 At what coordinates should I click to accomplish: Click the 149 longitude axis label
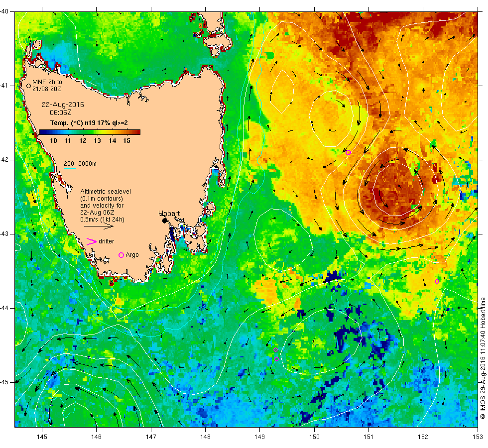click(260, 437)
